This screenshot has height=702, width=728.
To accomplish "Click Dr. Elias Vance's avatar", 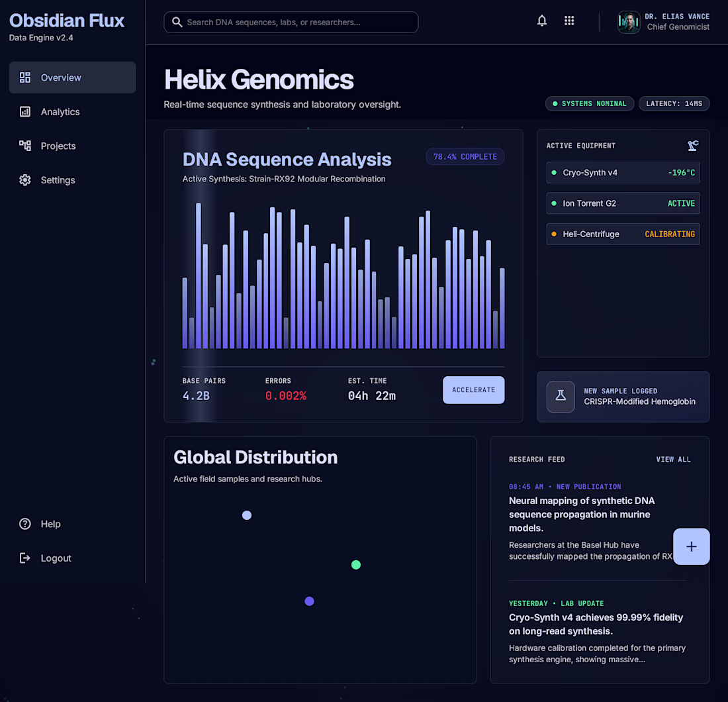I will (629, 22).
